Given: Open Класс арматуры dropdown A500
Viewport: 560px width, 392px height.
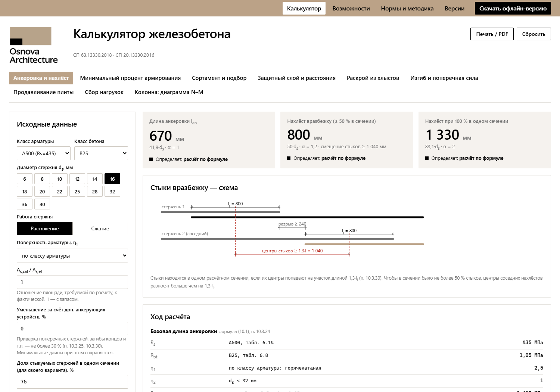Looking at the screenshot, I should [44, 153].
